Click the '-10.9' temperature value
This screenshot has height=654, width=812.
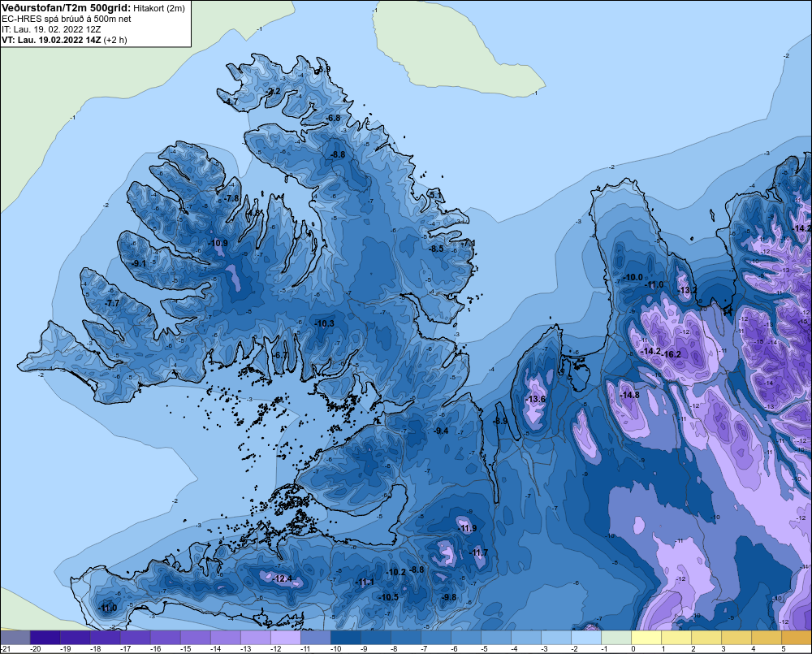click(218, 243)
